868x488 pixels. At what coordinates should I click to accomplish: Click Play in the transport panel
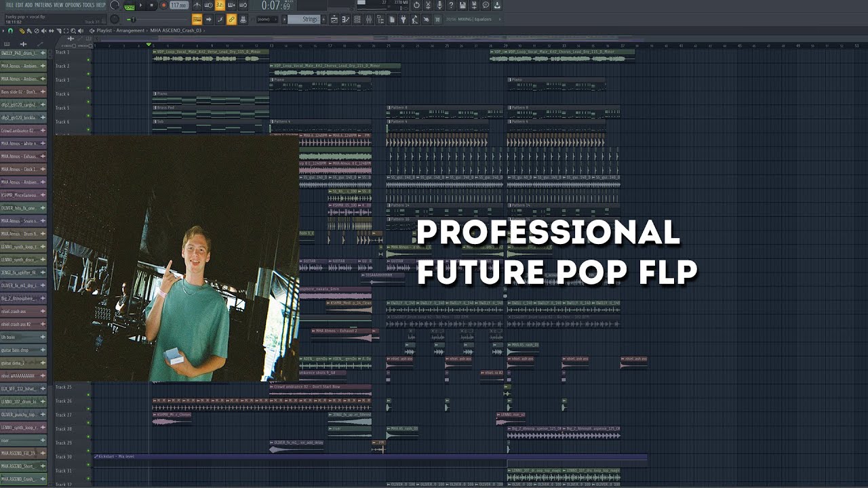[140, 5]
